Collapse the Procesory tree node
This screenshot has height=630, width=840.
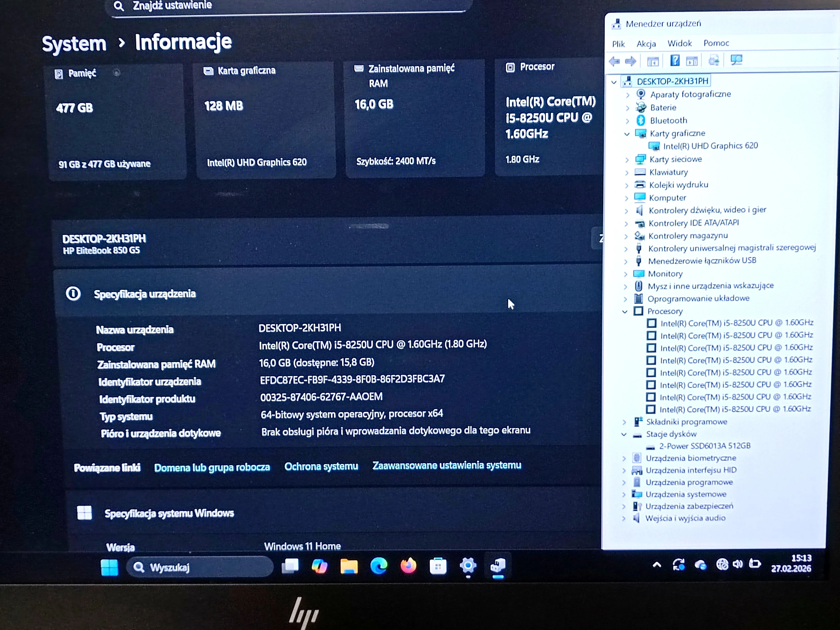pyautogui.click(x=625, y=311)
